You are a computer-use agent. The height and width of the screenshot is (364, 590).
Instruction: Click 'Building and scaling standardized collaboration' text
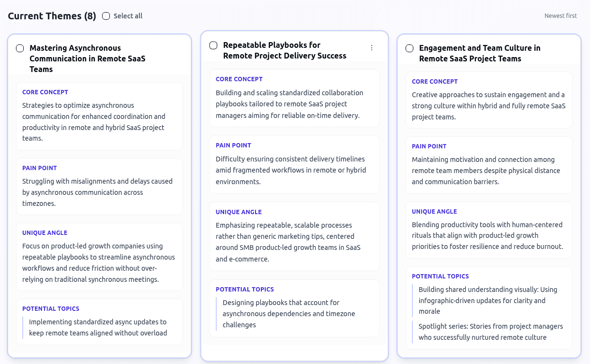click(289, 104)
